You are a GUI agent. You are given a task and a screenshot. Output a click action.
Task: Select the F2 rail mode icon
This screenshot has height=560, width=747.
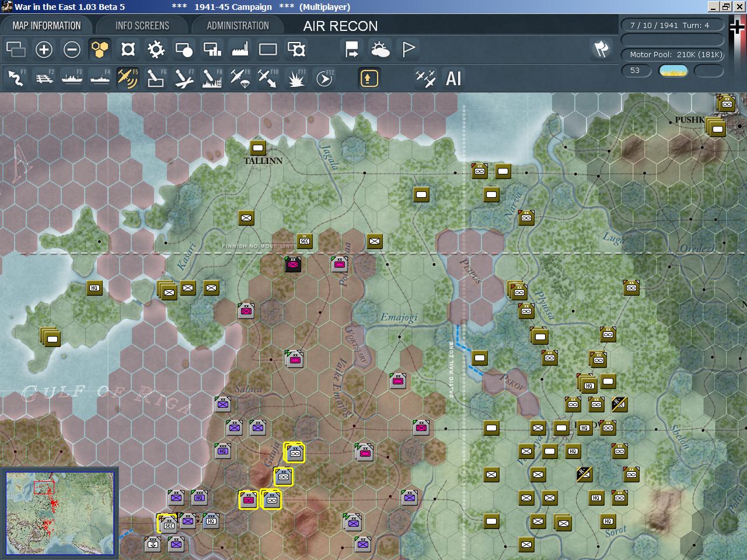pyautogui.click(x=44, y=78)
